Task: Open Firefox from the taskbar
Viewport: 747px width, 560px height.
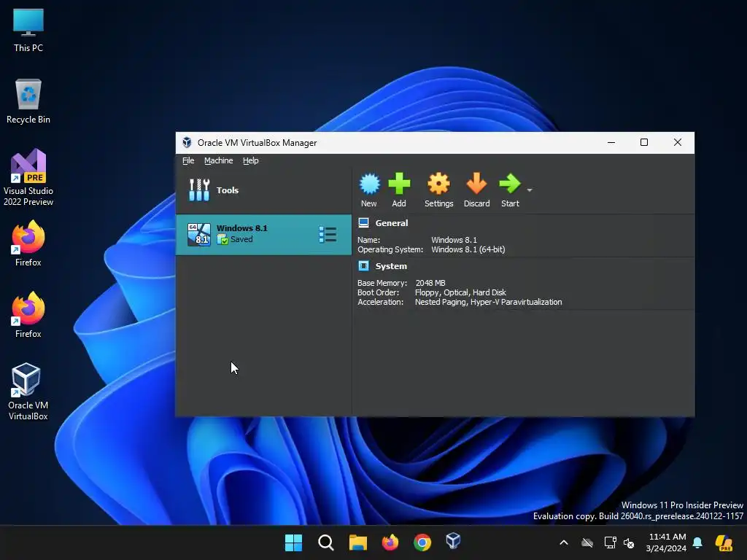Action: click(x=390, y=542)
